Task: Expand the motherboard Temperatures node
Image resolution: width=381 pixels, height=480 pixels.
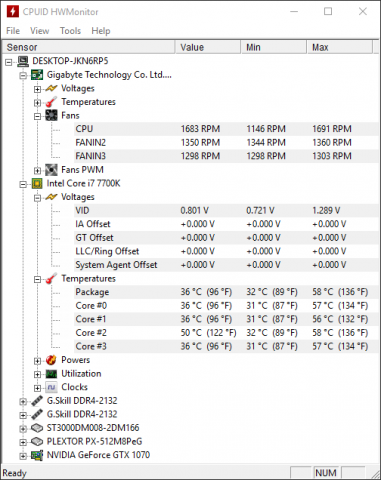Action: (37, 103)
